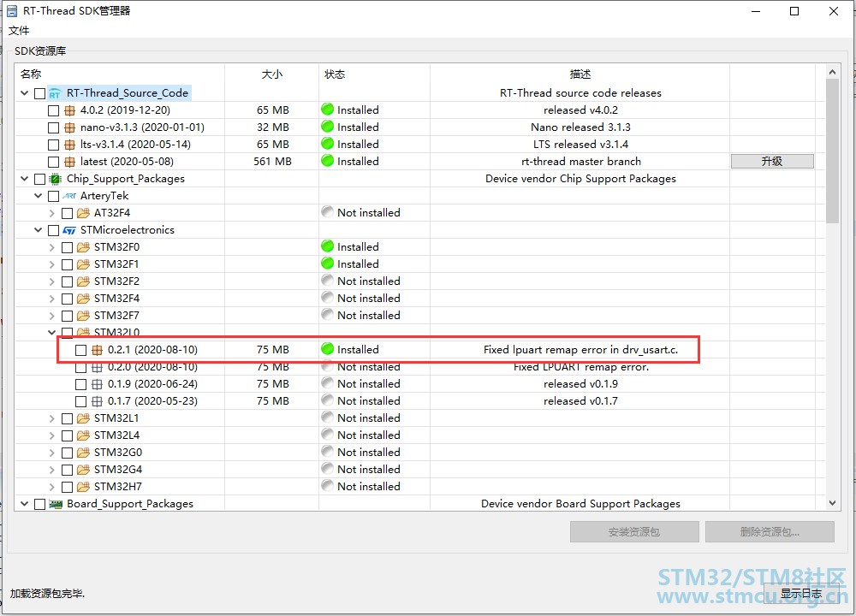Check the STMicroelectronics checkbox

point(53,230)
